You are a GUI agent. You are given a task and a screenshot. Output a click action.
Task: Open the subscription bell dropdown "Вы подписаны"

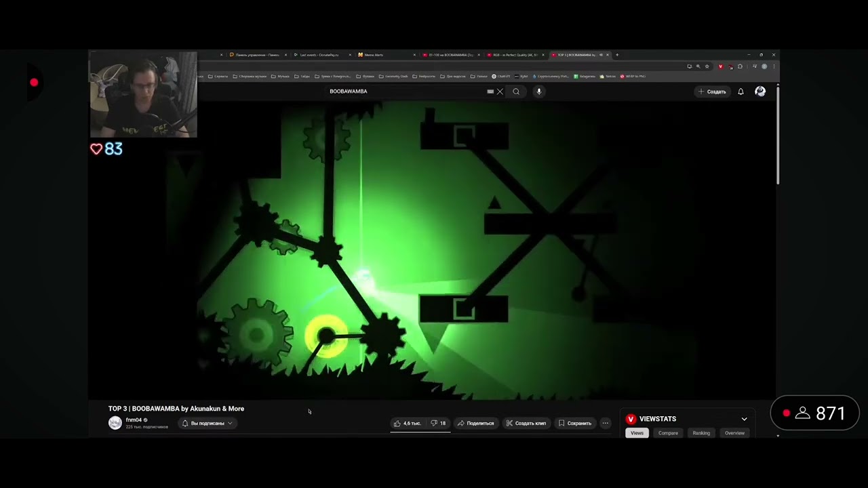pyautogui.click(x=208, y=424)
